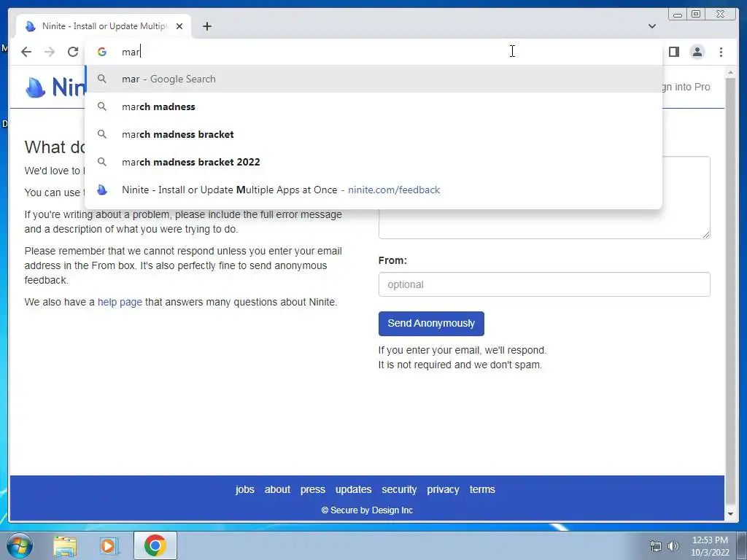Open the updates footer link
Image resolution: width=747 pixels, height=560 pixels.
pos(354,489)
